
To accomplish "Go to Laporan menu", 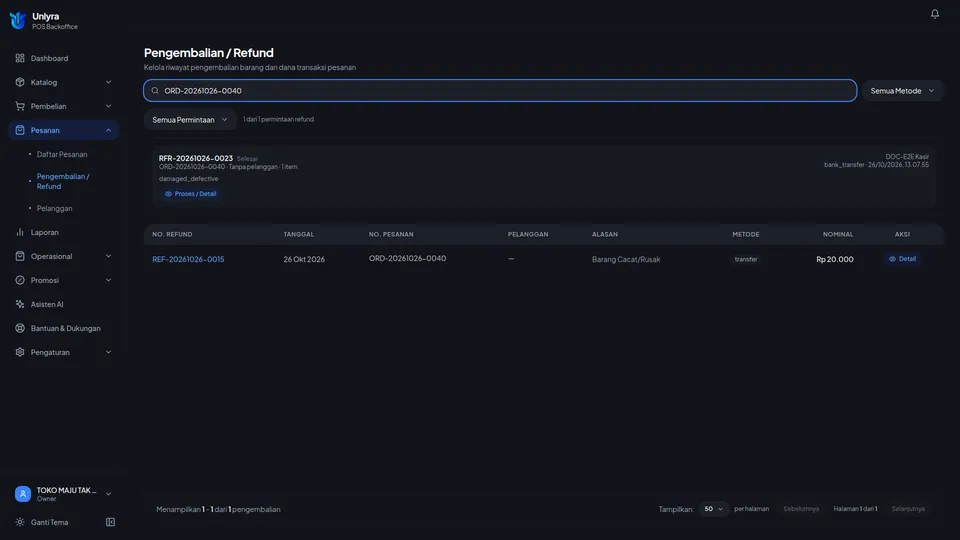I will pos(64,232).
